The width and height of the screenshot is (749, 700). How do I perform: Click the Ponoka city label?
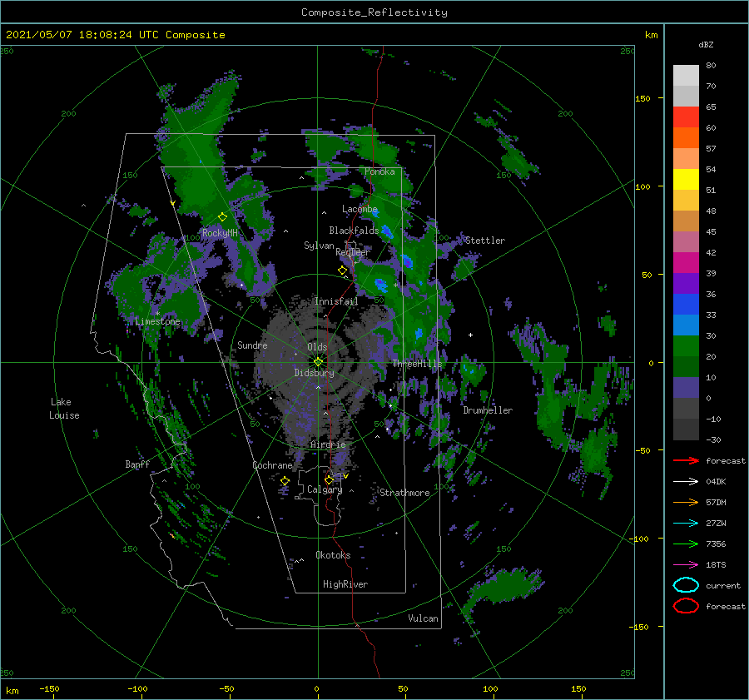point(379,171)
